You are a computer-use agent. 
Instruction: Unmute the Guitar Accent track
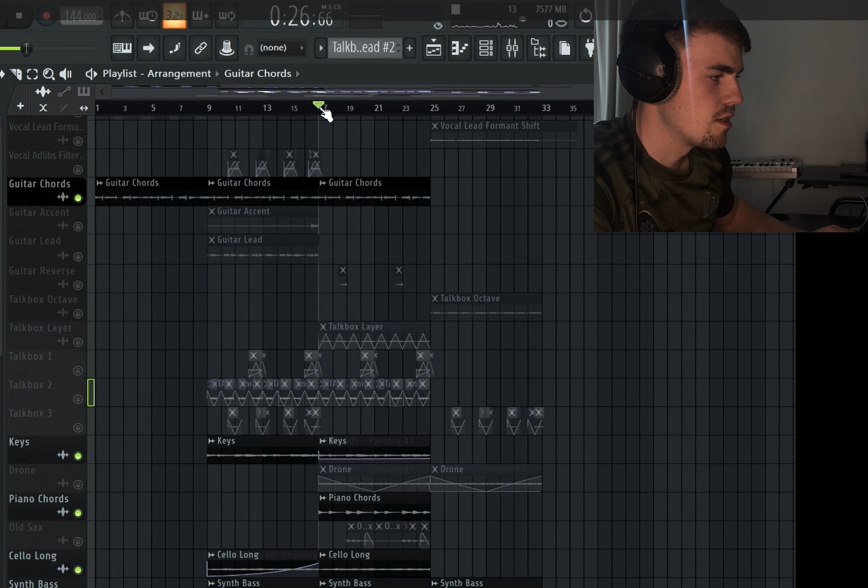(x=78, y=227)
